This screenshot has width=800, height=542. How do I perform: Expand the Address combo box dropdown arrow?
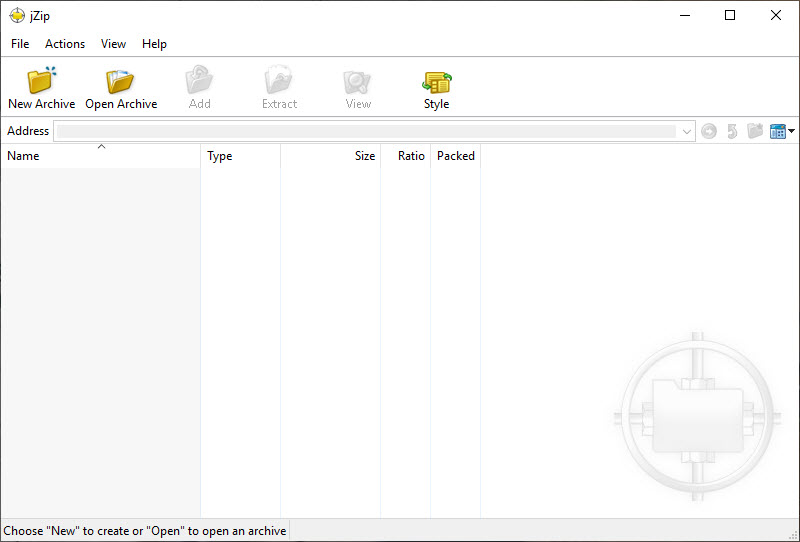pyautogui.click(x=687, y=132)
